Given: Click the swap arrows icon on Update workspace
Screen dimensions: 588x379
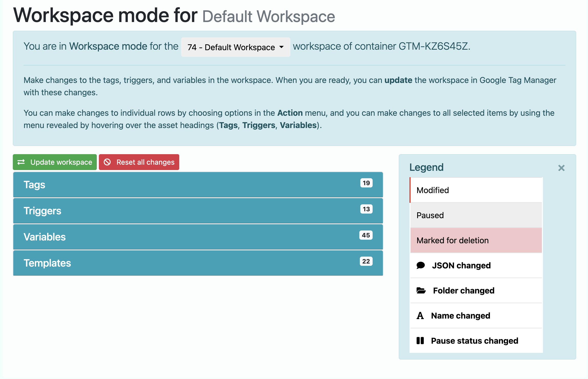Looking at the screenshot, I should [x=22, y=162].
